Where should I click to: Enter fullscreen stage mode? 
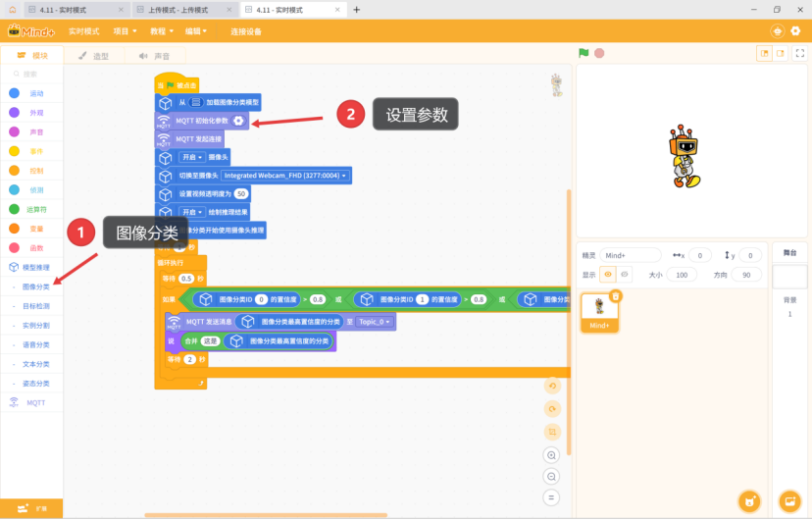point(799,53)
